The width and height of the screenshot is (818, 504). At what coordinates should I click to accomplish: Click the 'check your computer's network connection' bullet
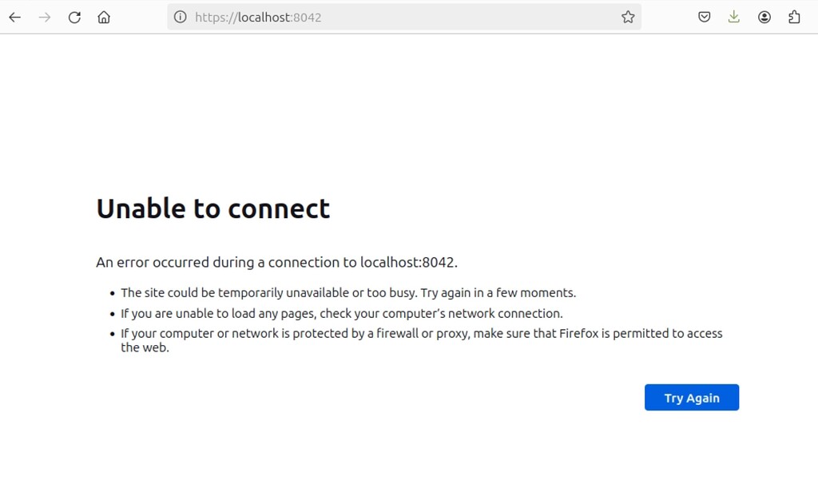tap(342, 314)
